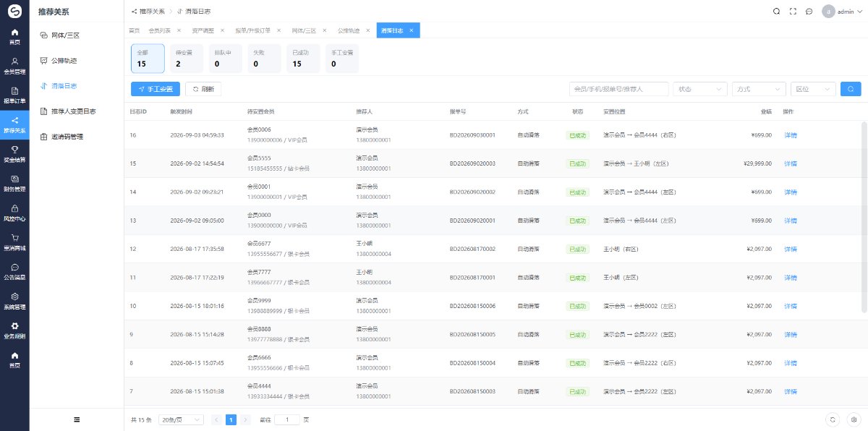The height and width of the screenshot is (431, 868).
Task: Select the 已成功 status card
Action: pyautogui.click(x=300, y=59)
